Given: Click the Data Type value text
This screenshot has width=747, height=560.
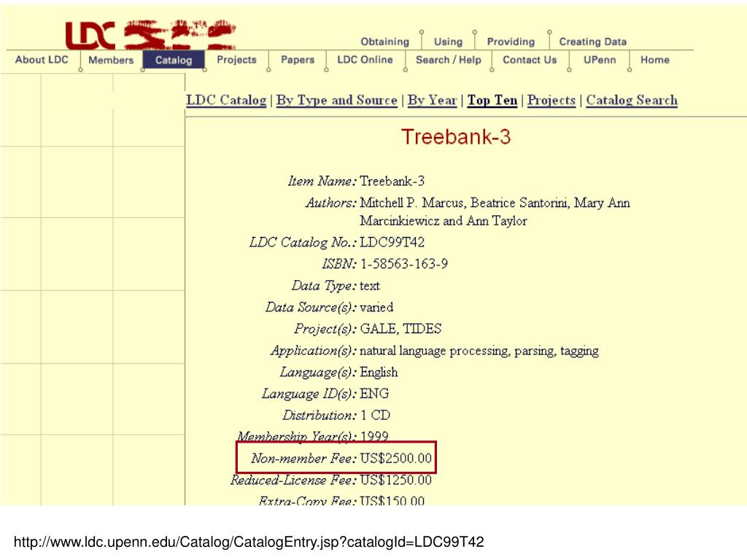Looking at the screenshot, I should click(x=370, y=286).
